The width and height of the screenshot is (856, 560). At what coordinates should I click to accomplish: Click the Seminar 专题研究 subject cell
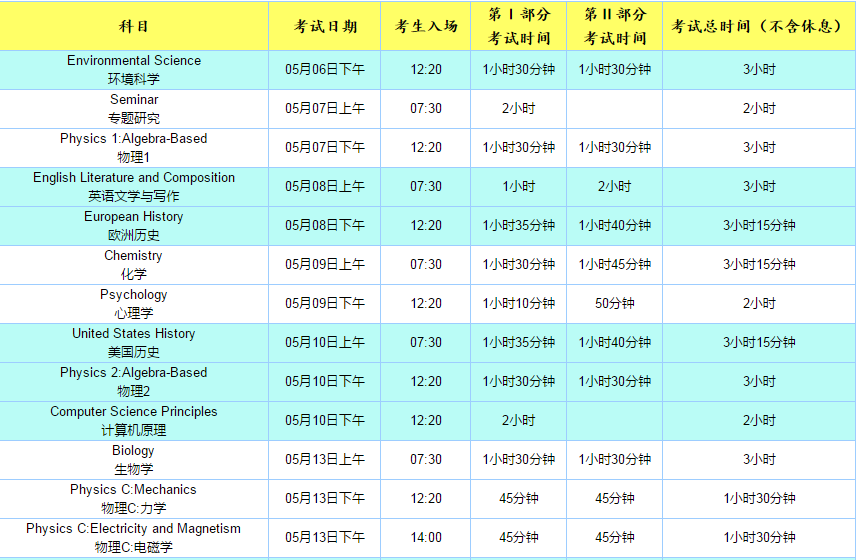(x=134, y=109)
